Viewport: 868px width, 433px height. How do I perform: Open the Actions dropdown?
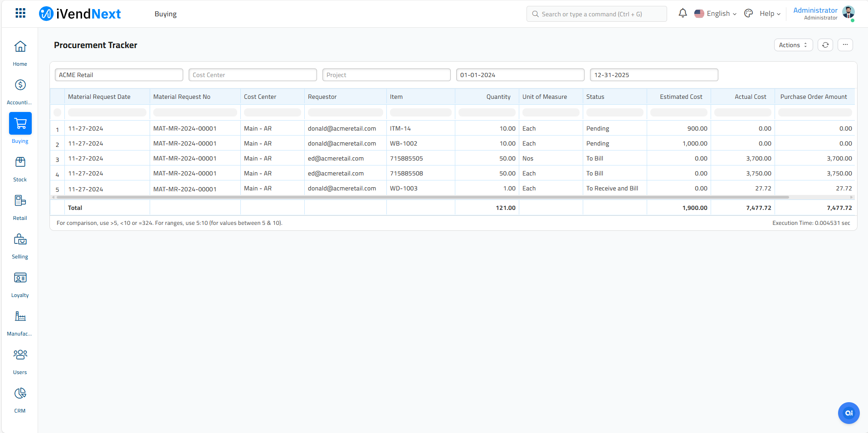[793, 45]
